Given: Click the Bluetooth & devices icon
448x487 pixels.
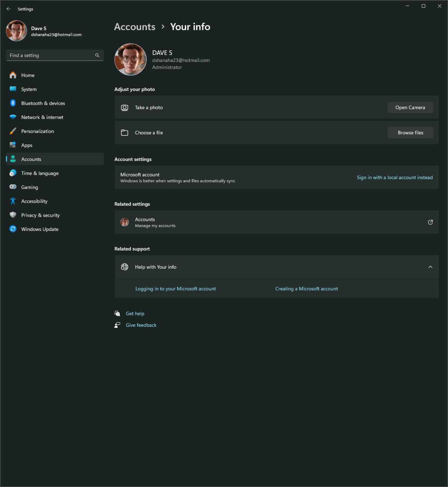Looking at the screenshot, I should (13, 103).
